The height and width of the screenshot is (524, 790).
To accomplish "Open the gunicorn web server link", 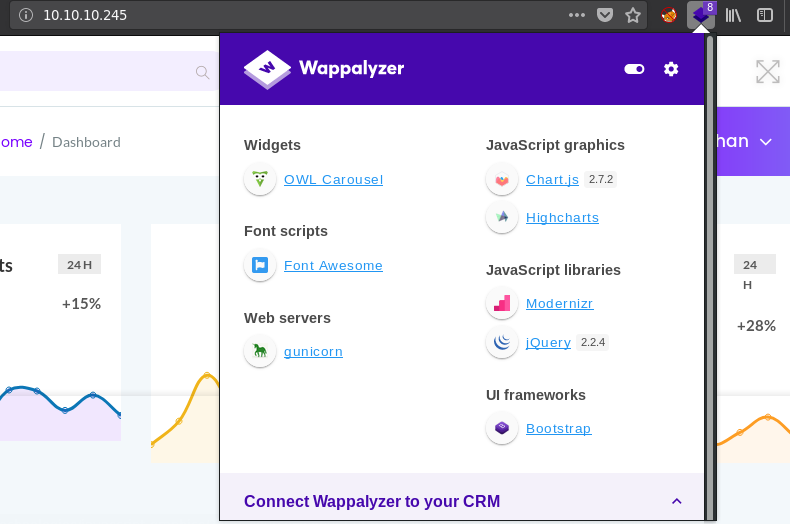I will click(313, 352).
